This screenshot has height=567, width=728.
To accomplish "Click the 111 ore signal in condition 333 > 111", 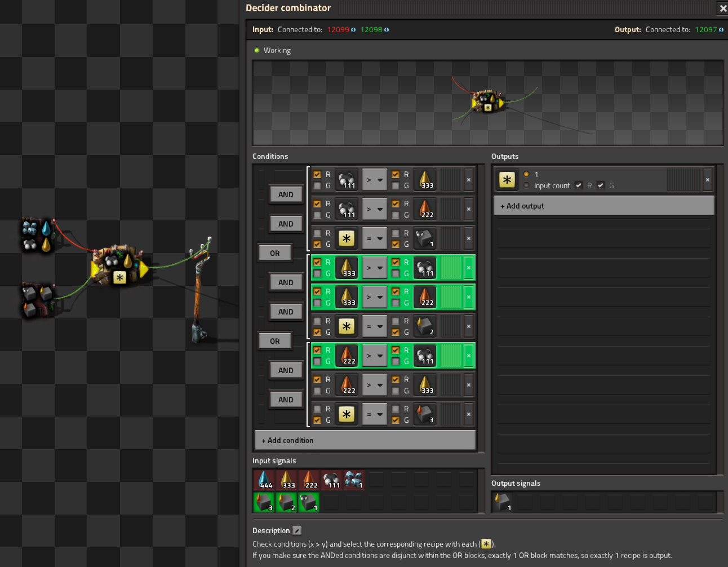I will point(425,268).
